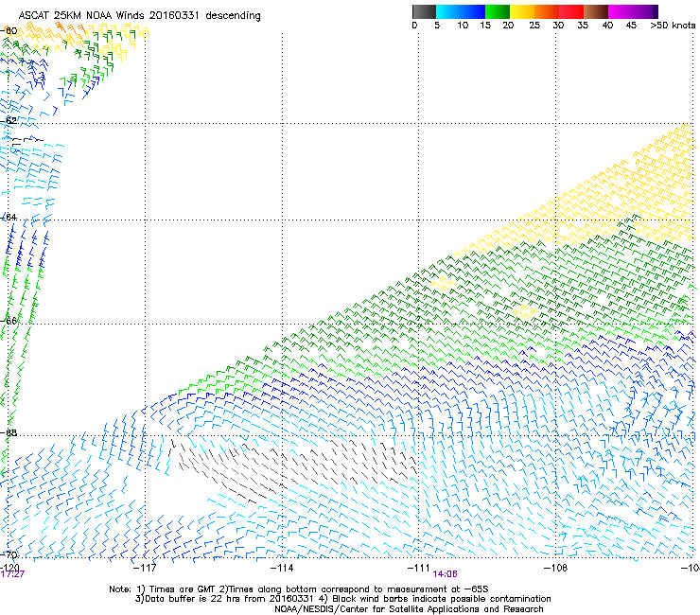This screenshot has height=615, width=700.
Task: Click the yellow 20–25 knots legend segment
Action: pyautogui.click(x=522, y=11)
